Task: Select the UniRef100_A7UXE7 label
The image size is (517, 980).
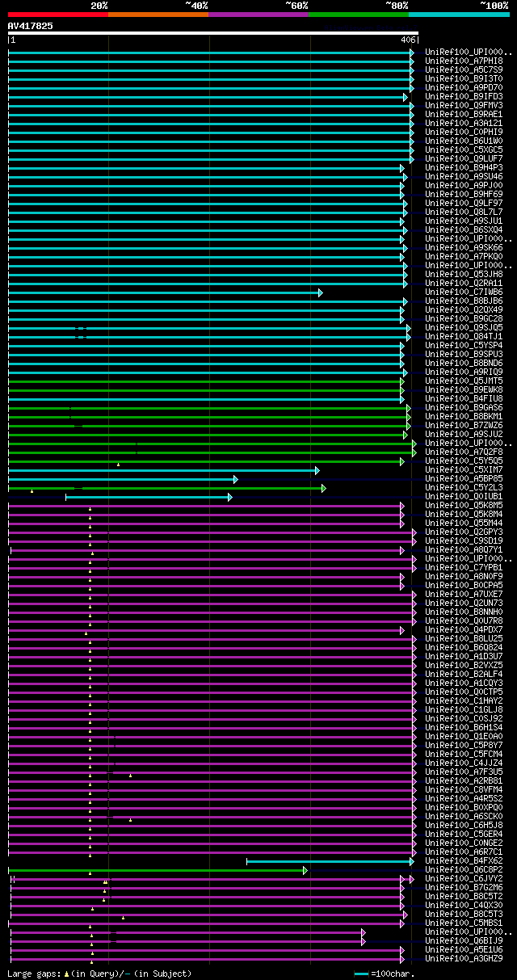Action: [x=464, y=594]
